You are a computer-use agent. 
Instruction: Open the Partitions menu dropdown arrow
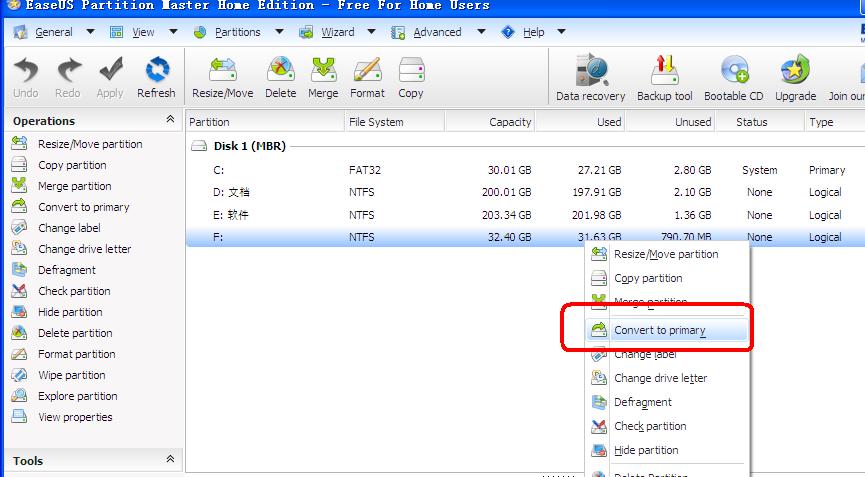280,32
